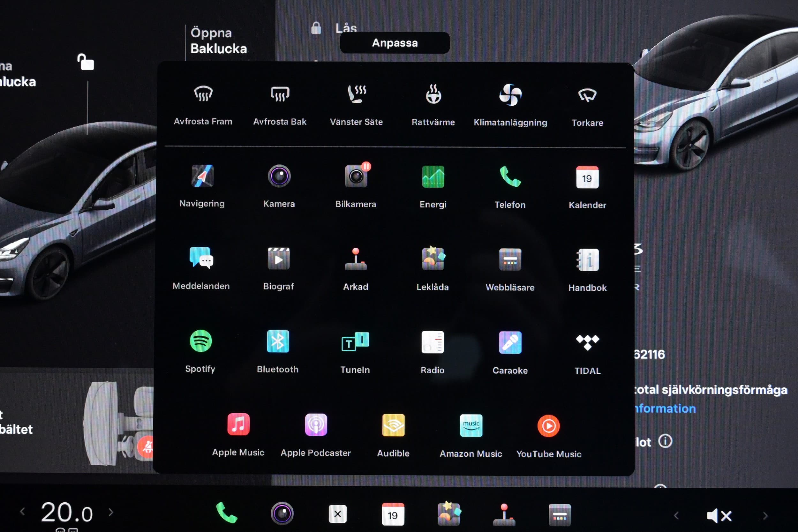Open the Handbok manual
Viewport: 798px width, 532px height.
pyautogui.click(x=587, y=270)
